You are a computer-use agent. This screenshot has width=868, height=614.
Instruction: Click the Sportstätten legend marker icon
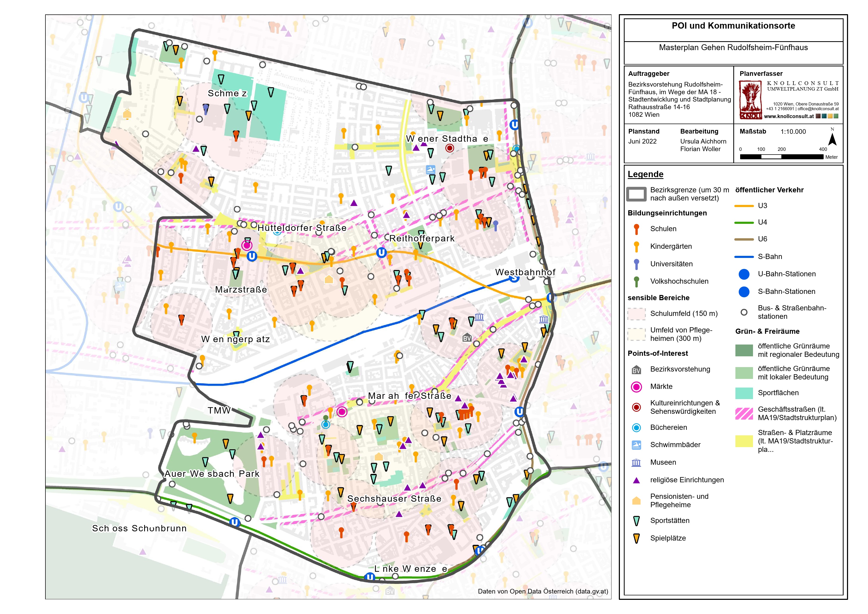point(636,521)
